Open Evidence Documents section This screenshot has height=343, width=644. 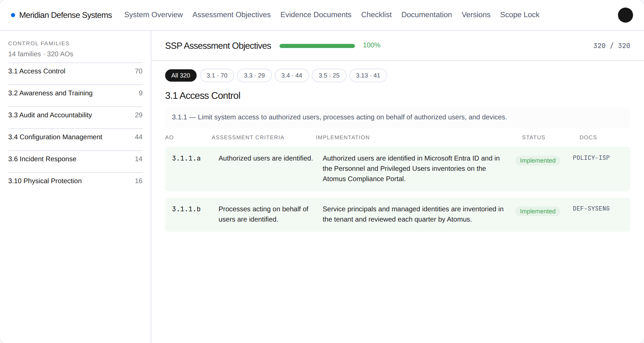(x=316, y=15)
